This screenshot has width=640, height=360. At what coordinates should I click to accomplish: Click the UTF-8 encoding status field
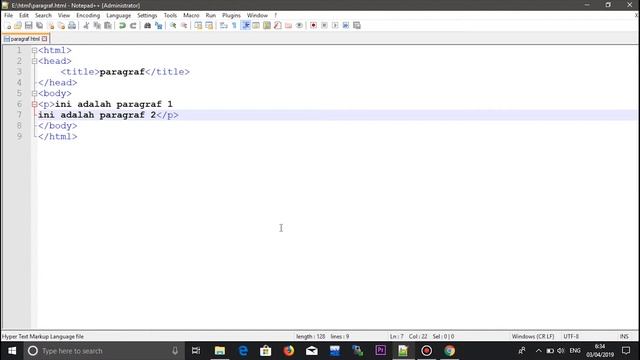(571, 336)
